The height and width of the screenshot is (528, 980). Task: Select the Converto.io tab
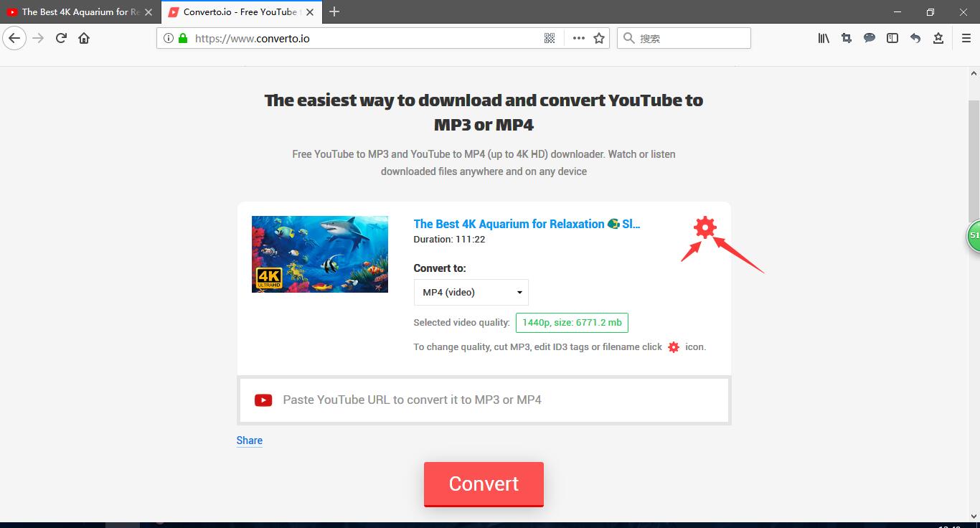240,11
